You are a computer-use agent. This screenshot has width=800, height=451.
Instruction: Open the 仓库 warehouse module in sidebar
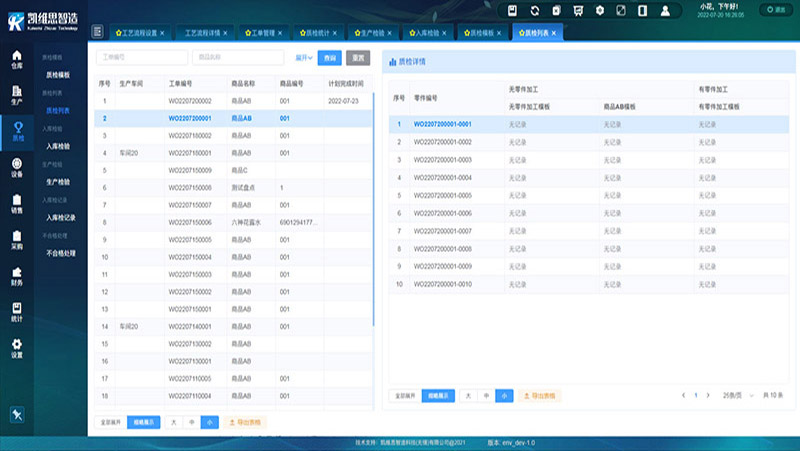pos(17,59)
